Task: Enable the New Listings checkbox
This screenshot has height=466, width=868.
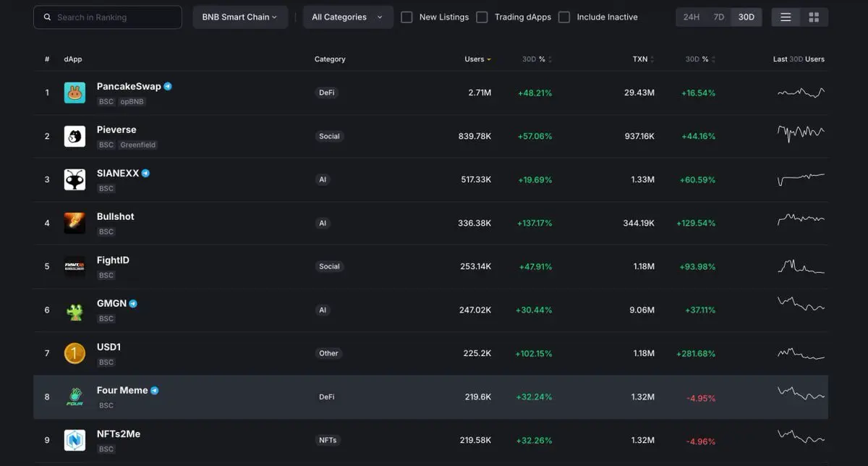Action: [x=407, y=17]
